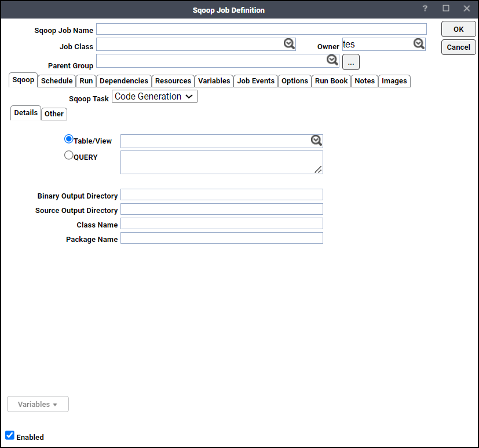Toggle the Enabled checkbox
Screen dimensions: 479x448
pos(10,435)
